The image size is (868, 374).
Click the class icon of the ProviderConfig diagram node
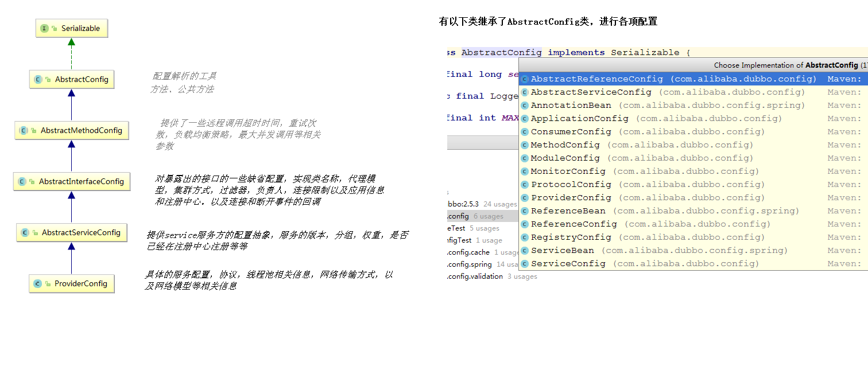[37, 283]
